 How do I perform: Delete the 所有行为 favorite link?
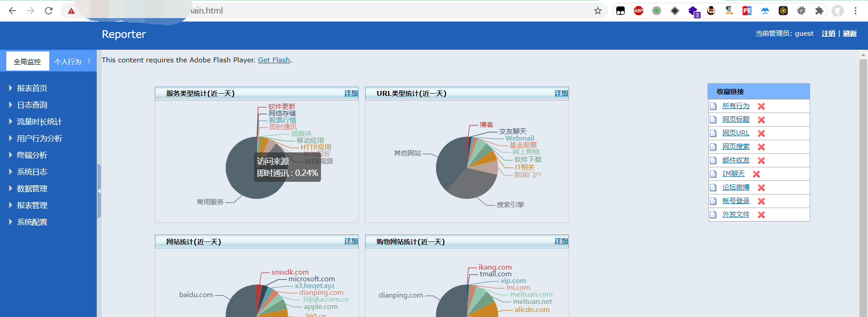tap(761, 106)
